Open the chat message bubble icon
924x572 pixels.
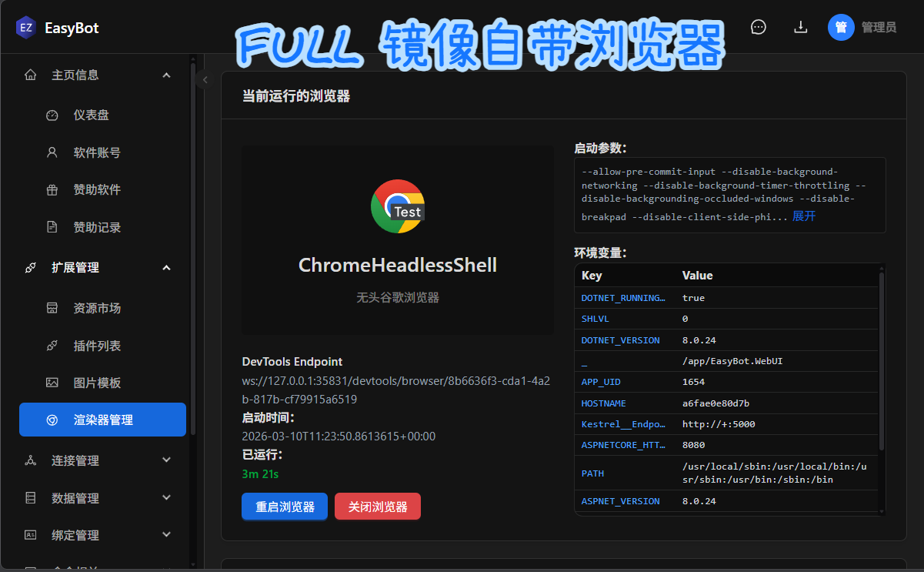[x=759, y=27]
